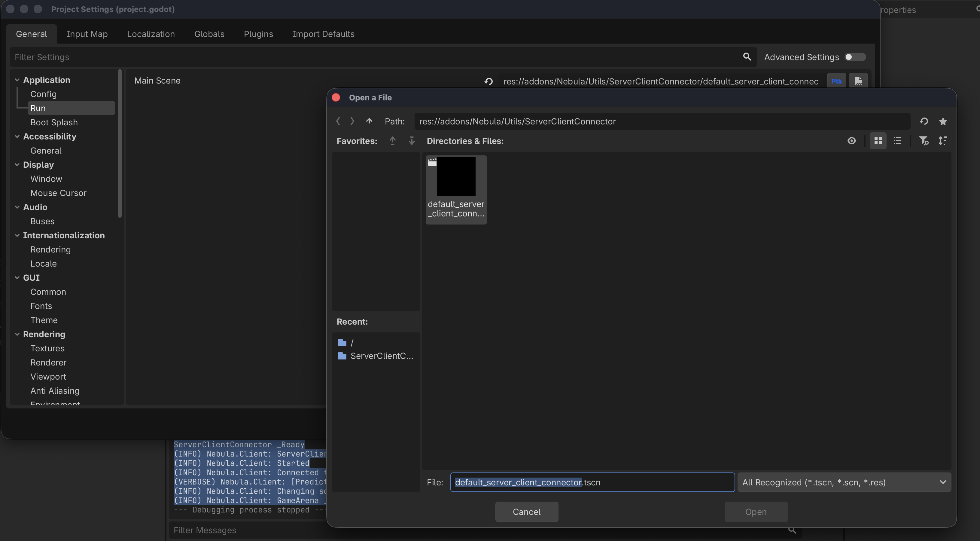Viewport: 980px width, 541px height.
Task: Enable the Advanced Settings switch
Action: point(855,57)
